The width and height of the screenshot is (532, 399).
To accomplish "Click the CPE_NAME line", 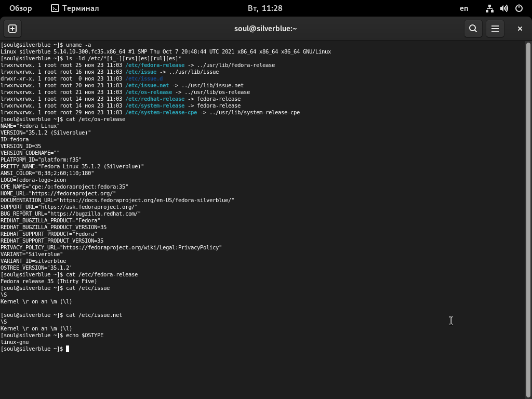I will click(64, 187).
